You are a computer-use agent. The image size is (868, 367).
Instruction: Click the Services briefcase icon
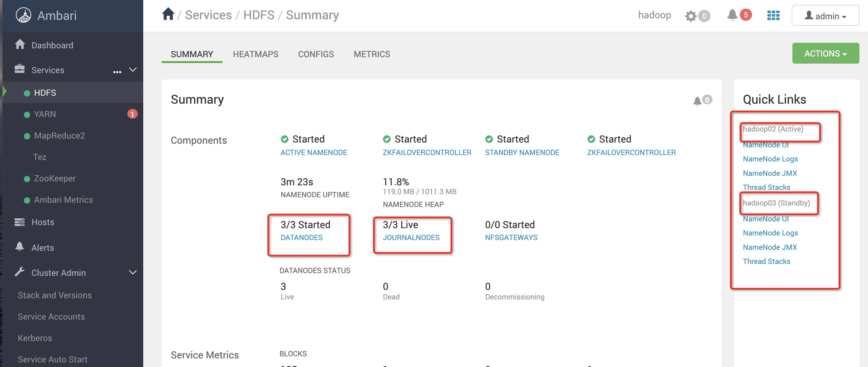(20, 69)
